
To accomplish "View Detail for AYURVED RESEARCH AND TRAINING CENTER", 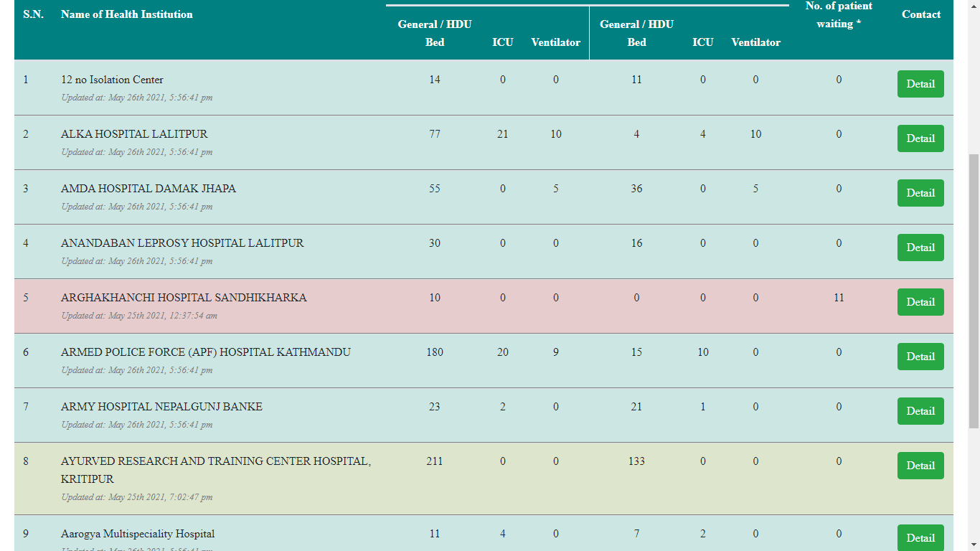I will coord(920,466).
